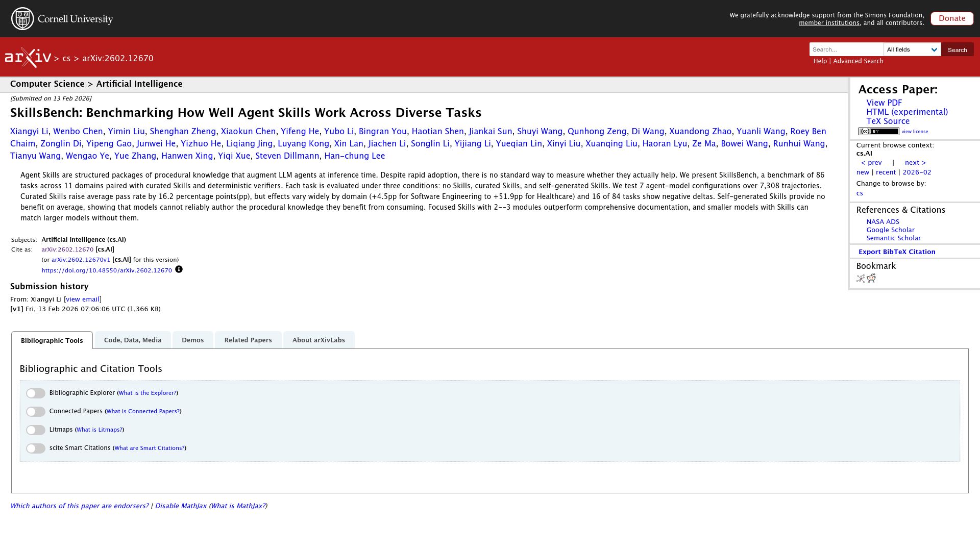Click the Cornell University logo
Image resolution: width=980 pixels, height=551 pixels.
pos(62,19)
